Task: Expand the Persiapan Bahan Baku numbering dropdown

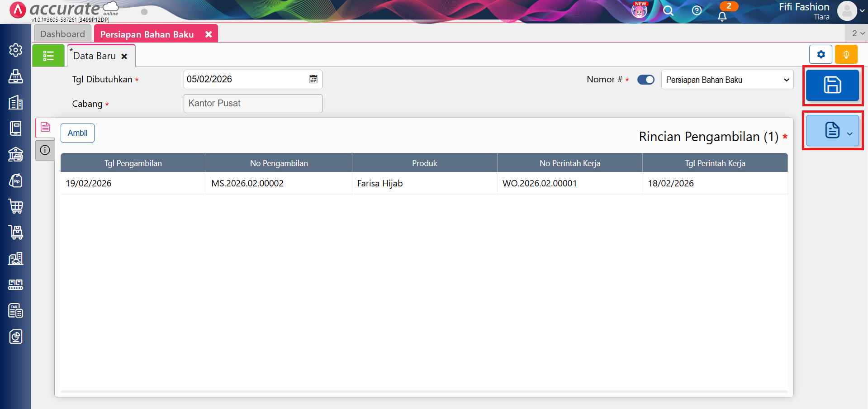Action: click(x=727, y=80)
